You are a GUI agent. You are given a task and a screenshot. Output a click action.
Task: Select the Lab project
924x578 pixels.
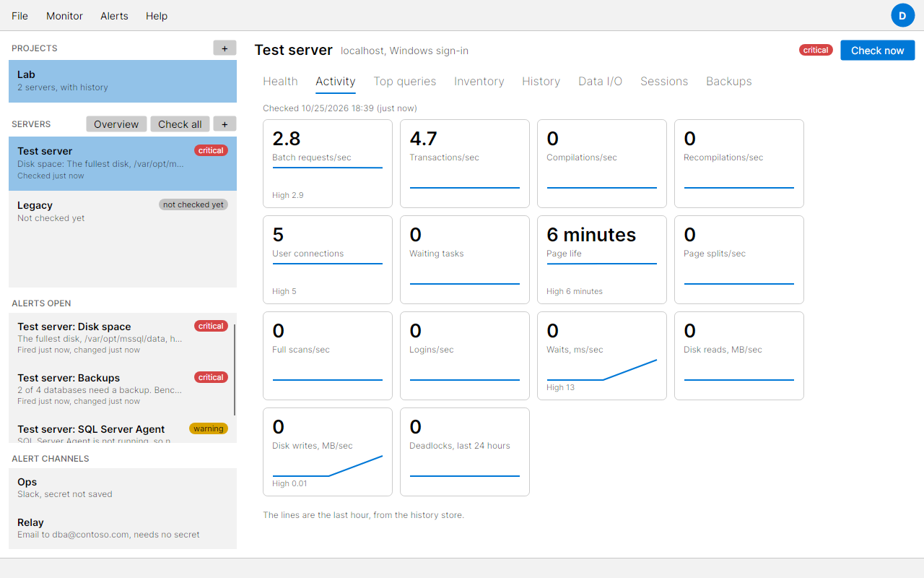pyautogui.click(x=123, y=81)
